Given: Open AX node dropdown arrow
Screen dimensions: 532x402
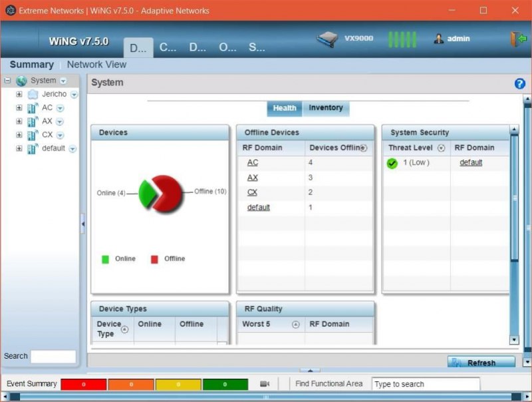Looking at the screenshot, I should coord(59,122).
